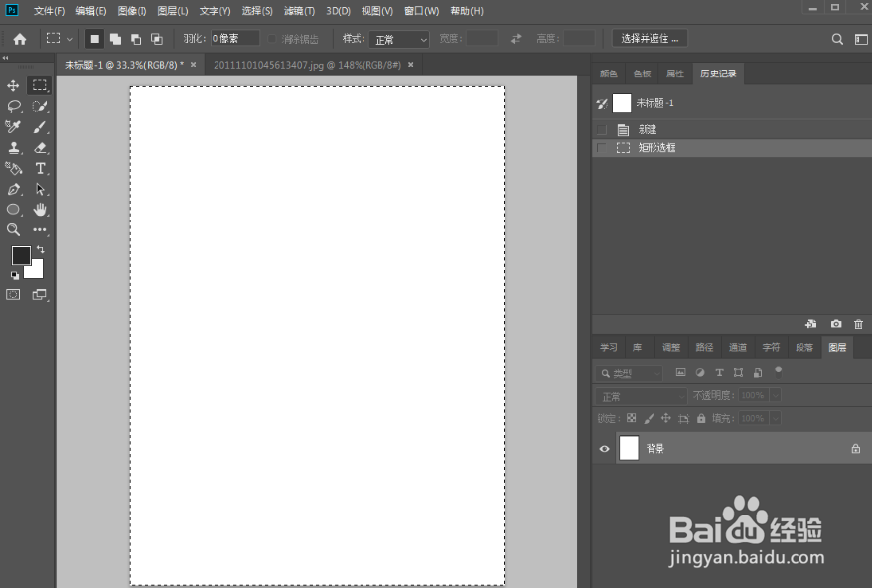Filter layers by type layers
872x588 pixels.
(x=719, y=373)
